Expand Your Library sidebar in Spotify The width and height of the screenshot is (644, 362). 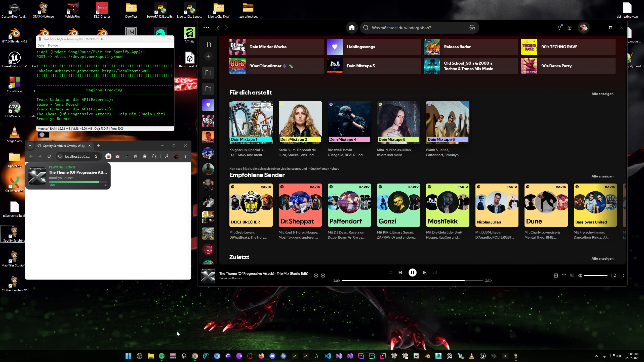click(208, 45)
